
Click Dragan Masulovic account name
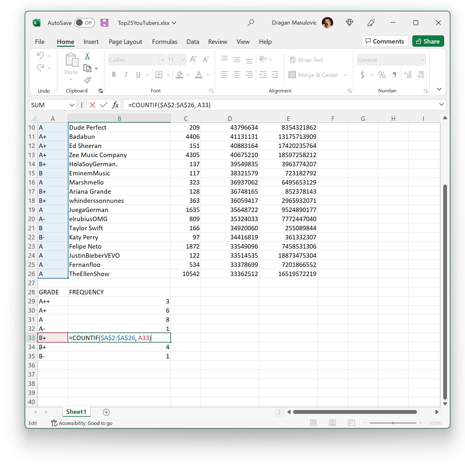pos(294,23)
